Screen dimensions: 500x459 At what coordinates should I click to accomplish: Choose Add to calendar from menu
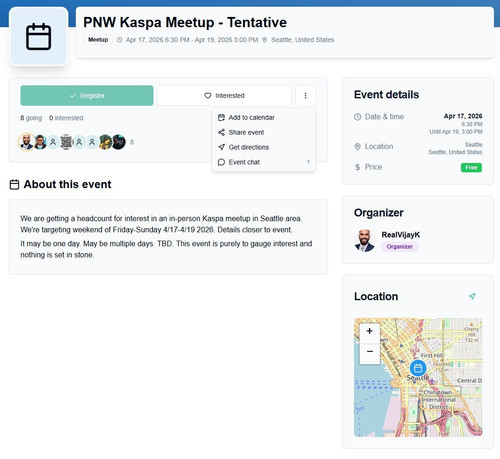click(263, 117)
